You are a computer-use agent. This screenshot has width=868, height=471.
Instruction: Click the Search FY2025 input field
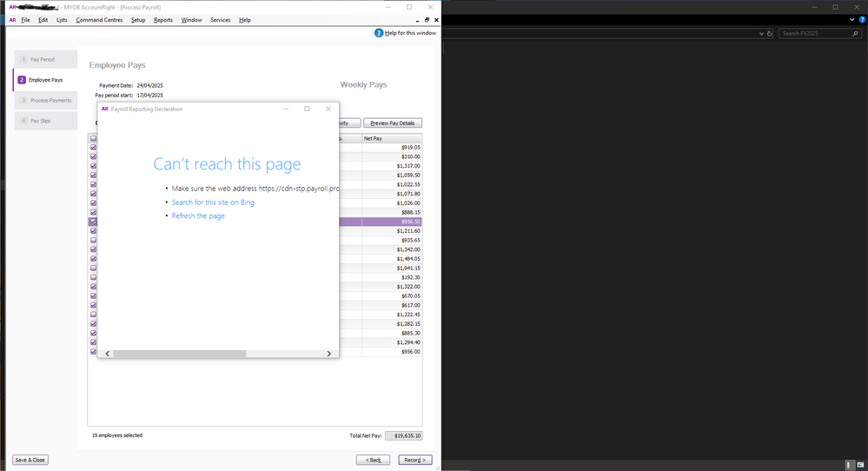click(814, 34)
